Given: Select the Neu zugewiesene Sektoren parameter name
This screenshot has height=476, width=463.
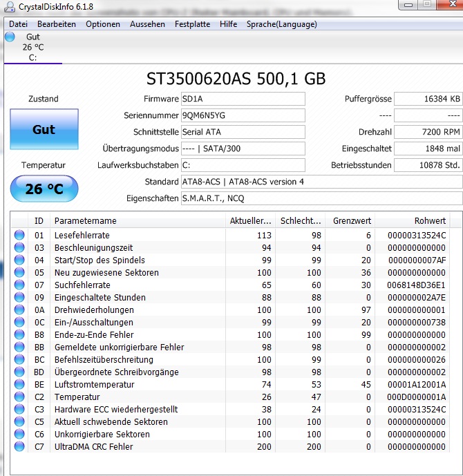Looking at the screenshot, I should point(106,272).
